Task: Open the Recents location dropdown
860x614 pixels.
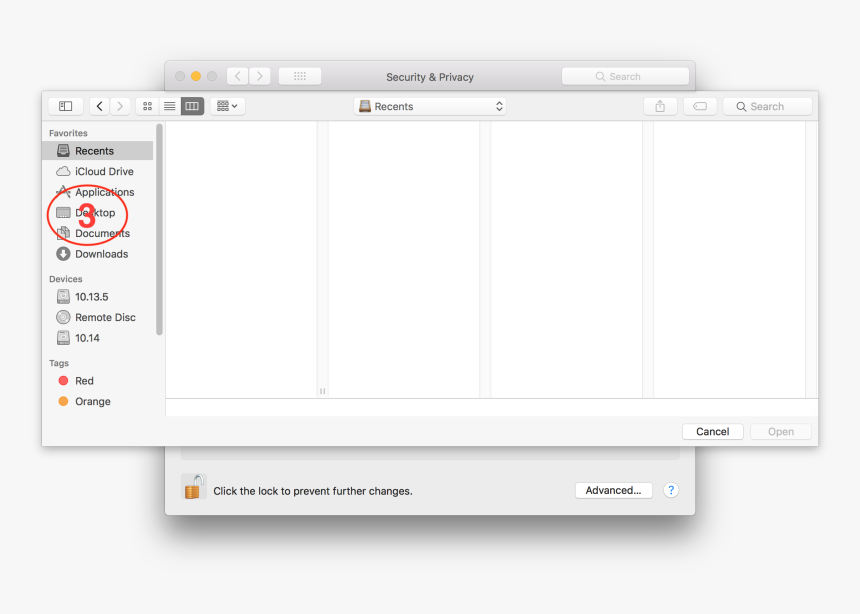Action: (x=430, y=105)
